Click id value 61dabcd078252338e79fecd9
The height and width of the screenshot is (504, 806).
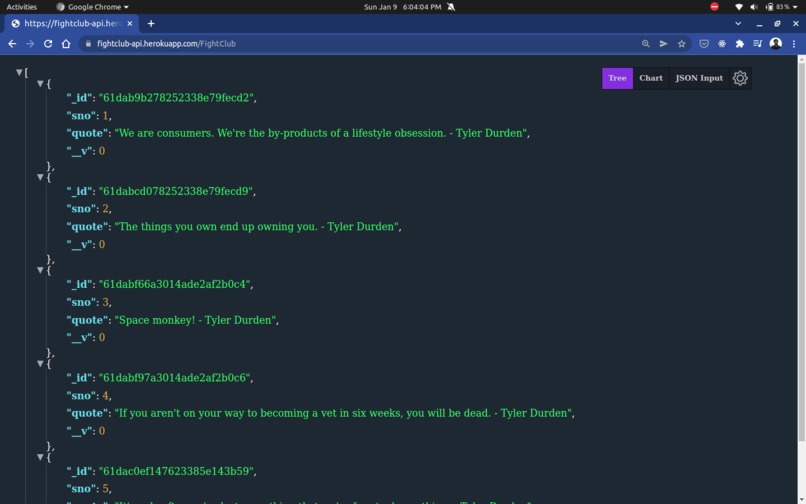(177, 191)
